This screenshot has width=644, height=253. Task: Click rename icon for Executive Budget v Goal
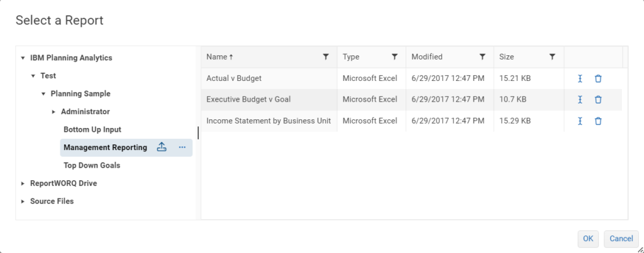[580, 99]
